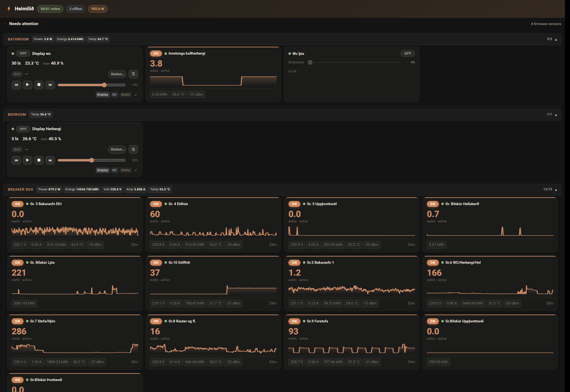Open the 8 firmware versions link
The image size is (570, 392).
click(x=546, y=24)
